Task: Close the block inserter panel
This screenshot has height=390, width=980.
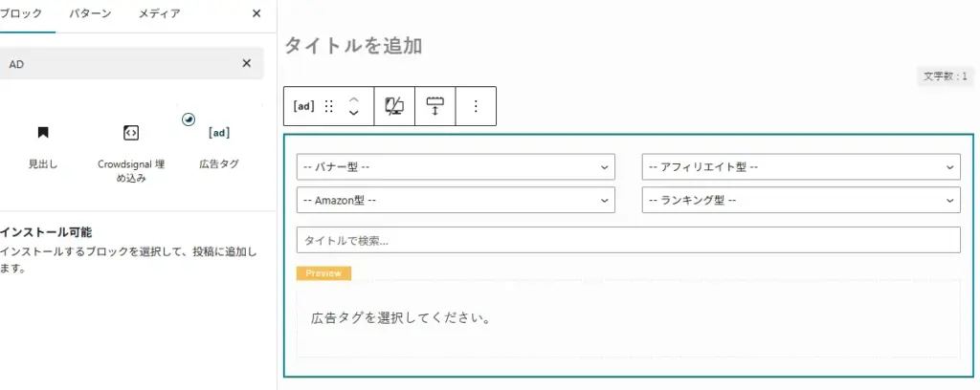Action: point(256,13)
